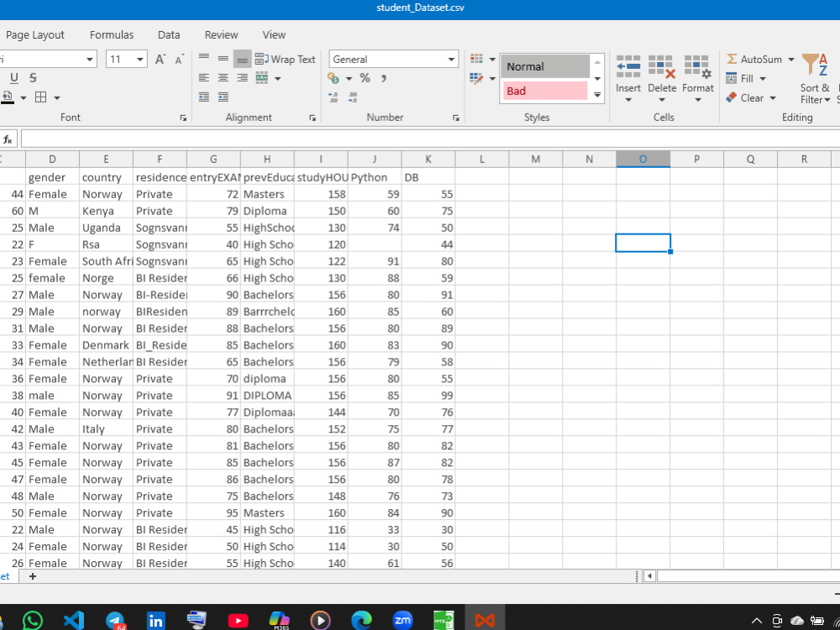
Task: Click Delete cells button
Action: pyautogui.click(x=662, y=78)
